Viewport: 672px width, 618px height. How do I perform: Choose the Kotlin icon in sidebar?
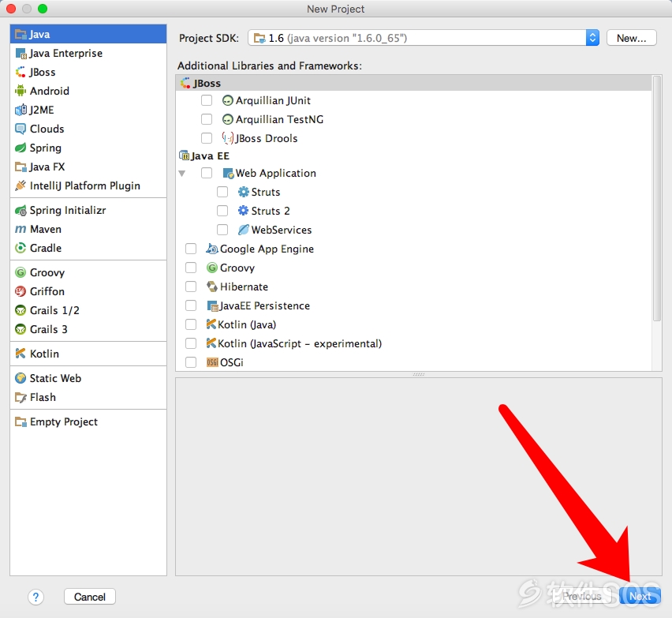click(x=21, y=354)
